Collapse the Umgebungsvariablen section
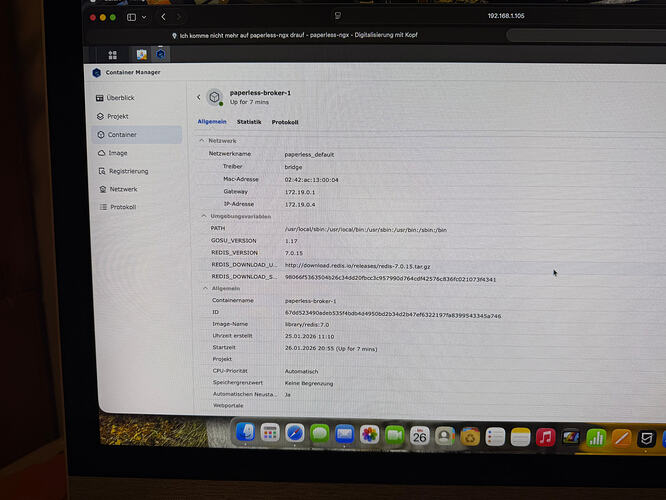Viewport: 666px width, 500px height. pos(201,216)
